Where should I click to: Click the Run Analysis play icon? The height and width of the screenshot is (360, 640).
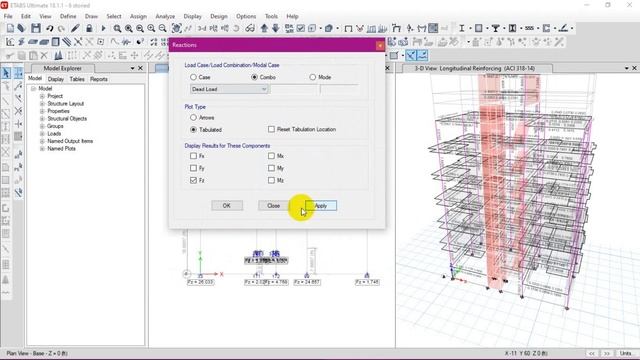coord(103,28)
